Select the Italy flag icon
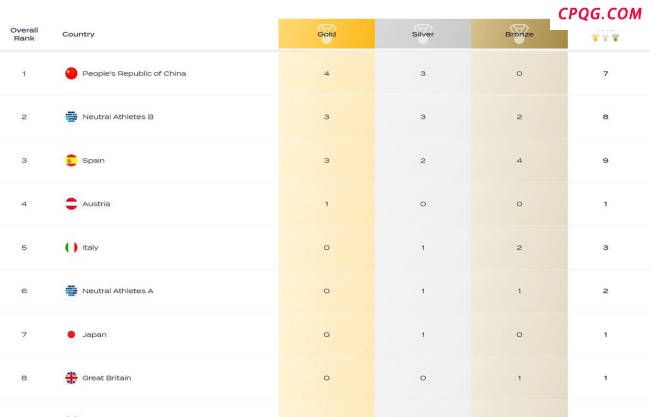The image size is (650, 417). 71,247
